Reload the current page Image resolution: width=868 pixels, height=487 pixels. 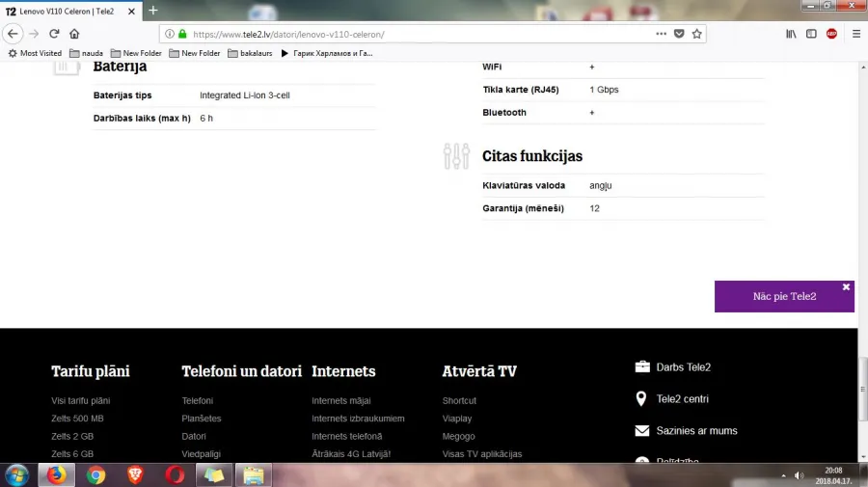click(54, 34)
